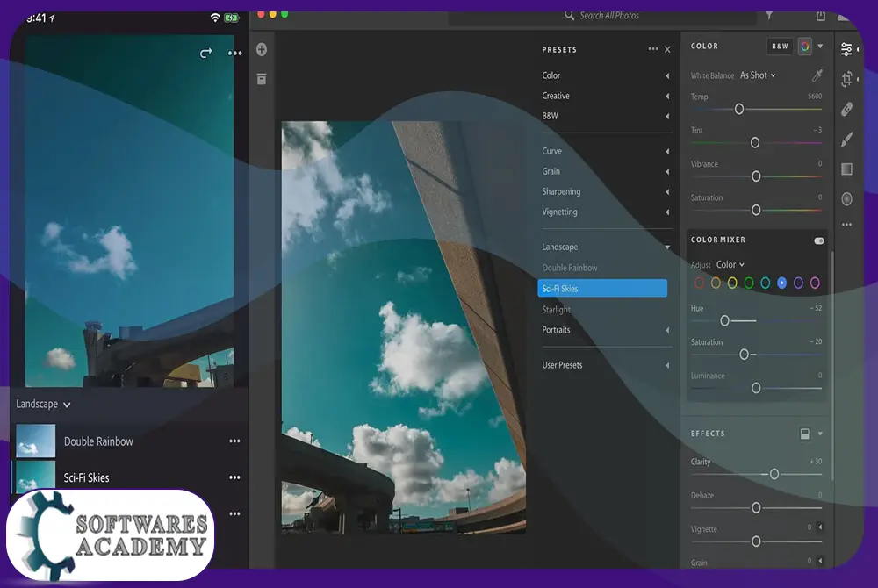Viewport: 878px width, 588px height.
Task: Open Presets panel ellipsis options
Action: [x=653, y=49]
